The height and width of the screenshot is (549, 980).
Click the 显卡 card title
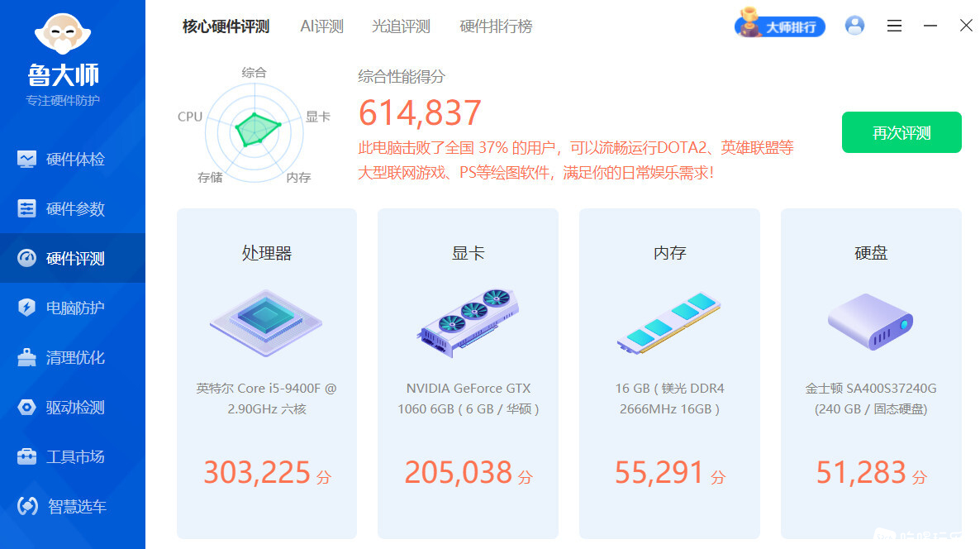pyautogui.click(x=469, y=253)
